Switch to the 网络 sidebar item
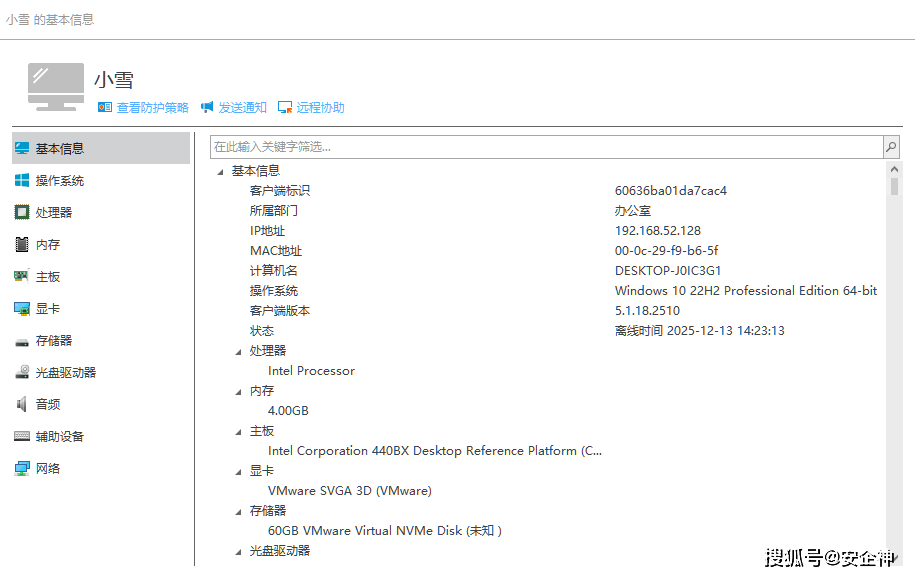The image size is (915, 578). point(48,469)
